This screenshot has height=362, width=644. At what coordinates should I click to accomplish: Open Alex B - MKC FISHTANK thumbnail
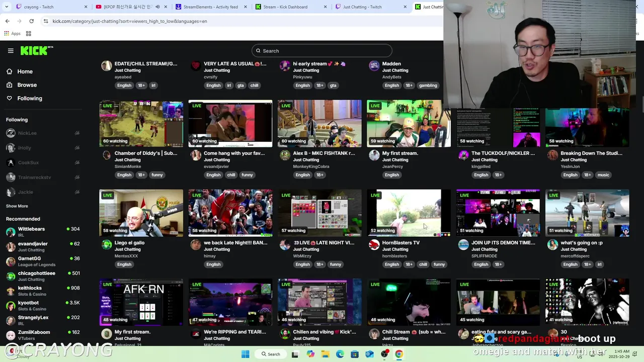tap(319, 124)
